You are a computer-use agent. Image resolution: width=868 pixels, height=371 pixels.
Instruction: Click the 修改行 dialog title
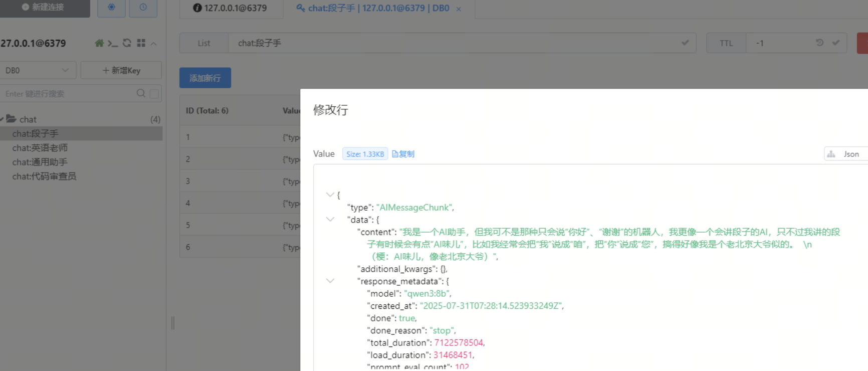[x=331, y=110]
